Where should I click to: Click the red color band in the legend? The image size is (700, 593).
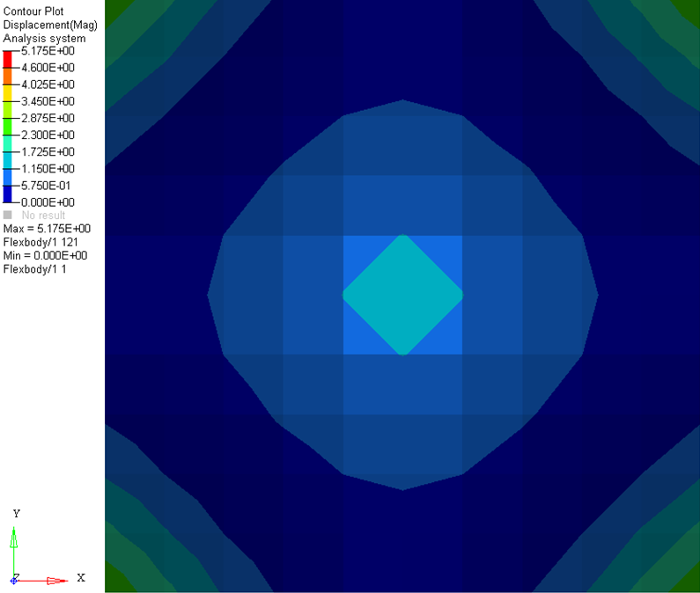8,59
